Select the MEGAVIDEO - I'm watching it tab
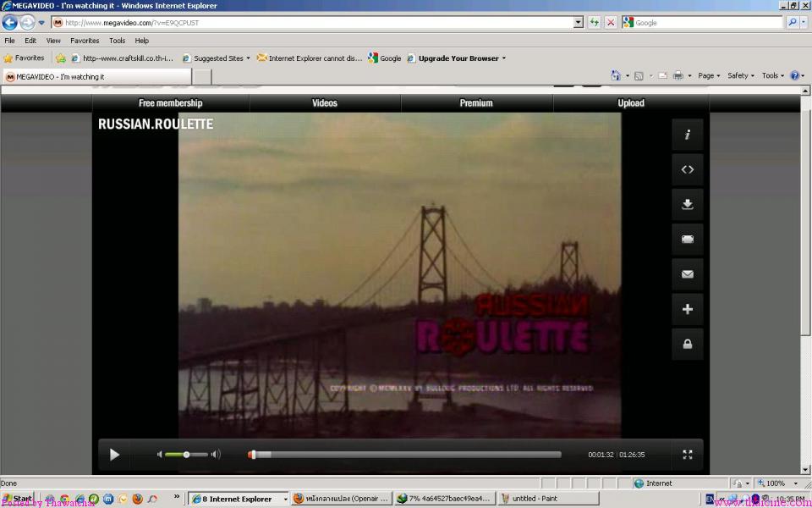The height and width of the screenshot is (508, 812). [x=97, y=77]
